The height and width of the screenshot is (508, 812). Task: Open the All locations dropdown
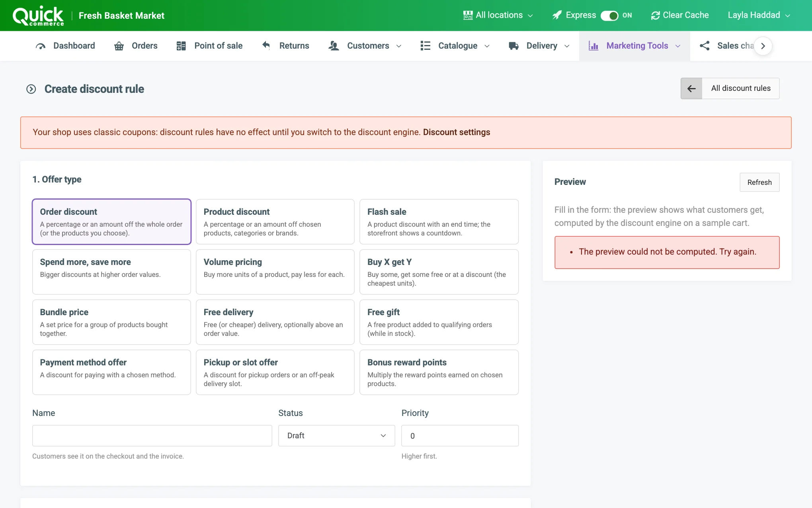point(498,15)
